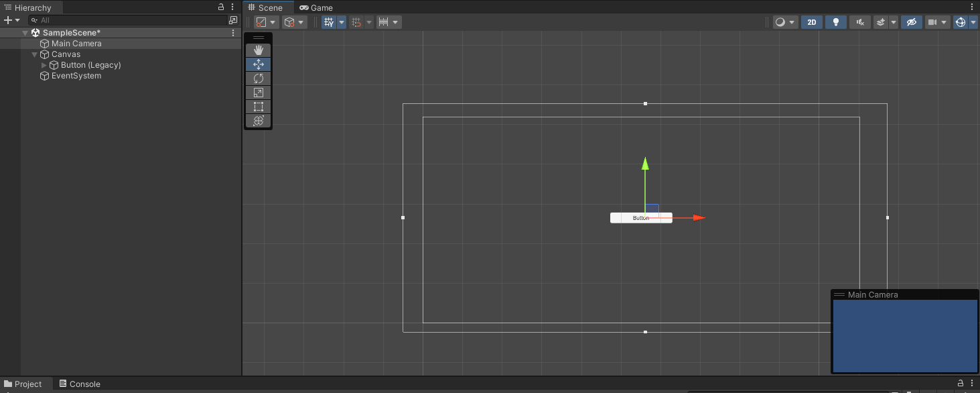The image size is (980, 393).
Task: Select the combined Transform tool
Action: click(x=258, y=121)
